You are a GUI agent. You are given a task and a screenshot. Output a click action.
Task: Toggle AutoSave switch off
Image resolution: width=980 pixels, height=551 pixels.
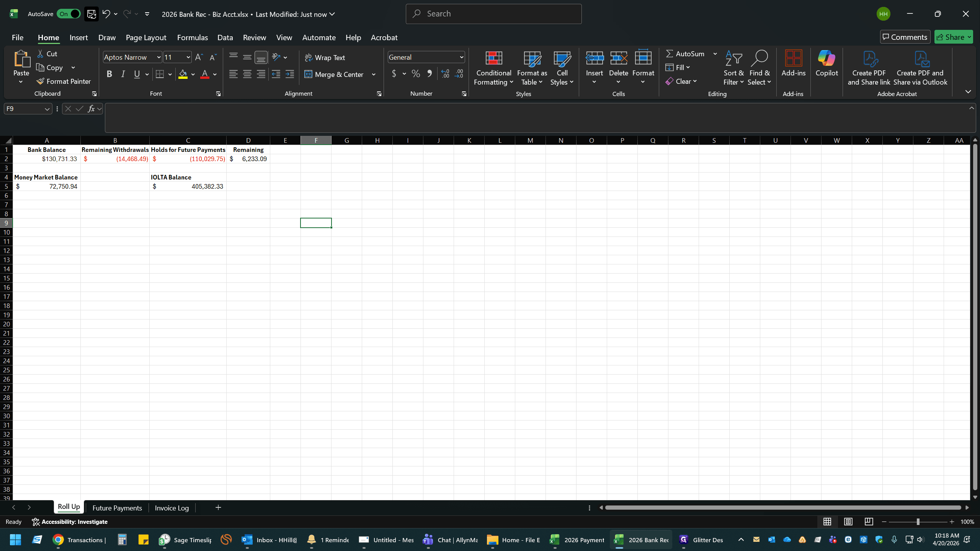pyautogui.click(x=69, y=14)
